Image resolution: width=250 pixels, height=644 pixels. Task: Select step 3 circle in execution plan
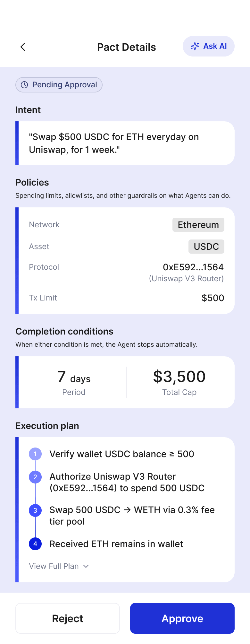click(x=35, y=510)
